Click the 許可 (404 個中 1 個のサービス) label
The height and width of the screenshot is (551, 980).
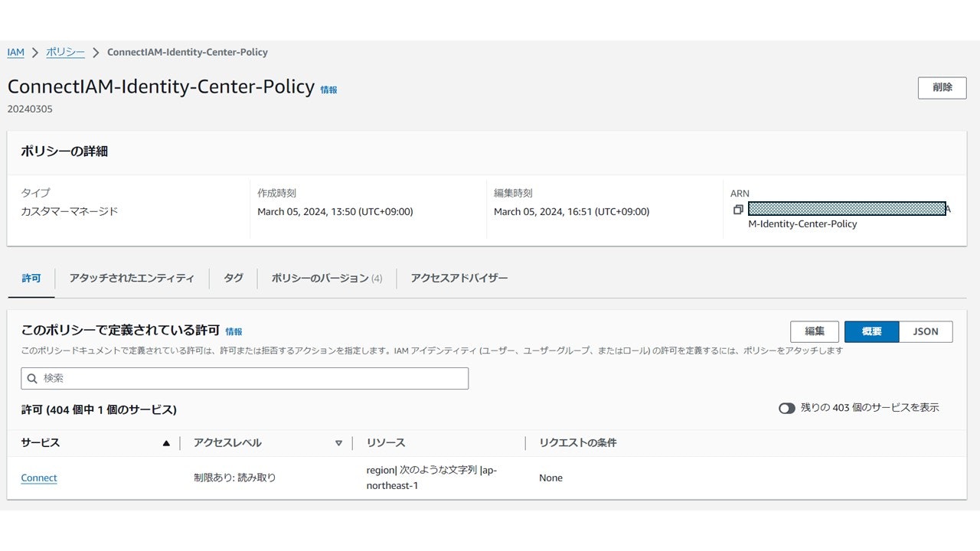99,410
